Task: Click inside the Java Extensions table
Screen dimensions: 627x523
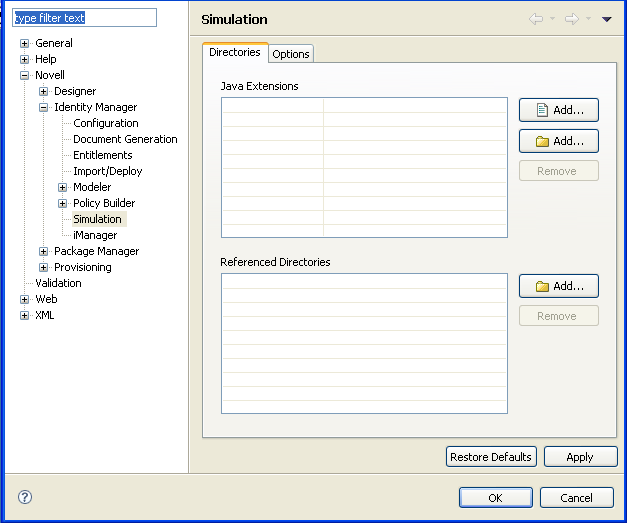Action: (364, 168)
